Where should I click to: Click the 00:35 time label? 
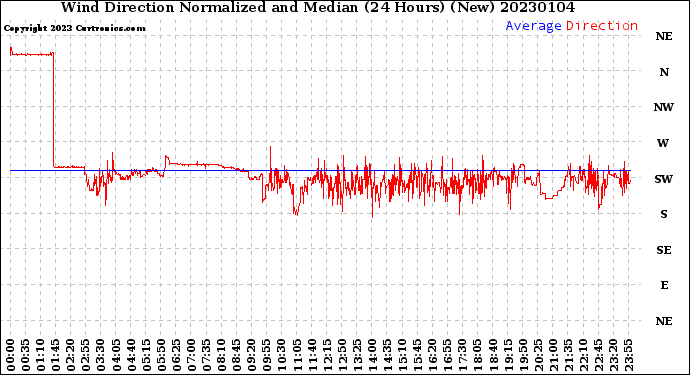click(x=26, y=355)
